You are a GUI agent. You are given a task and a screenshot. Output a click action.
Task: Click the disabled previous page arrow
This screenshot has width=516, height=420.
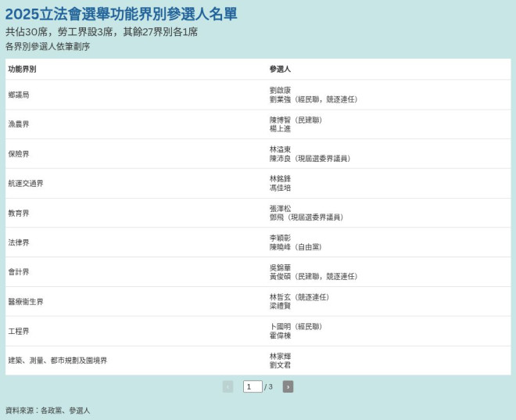click(x=228, y=386)
